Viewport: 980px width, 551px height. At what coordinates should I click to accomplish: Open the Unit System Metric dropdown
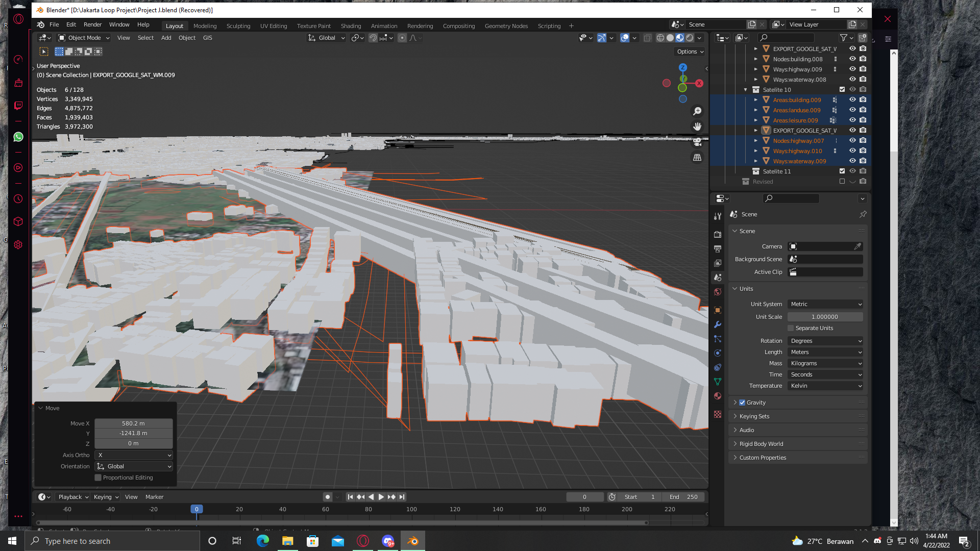[825, 304]
